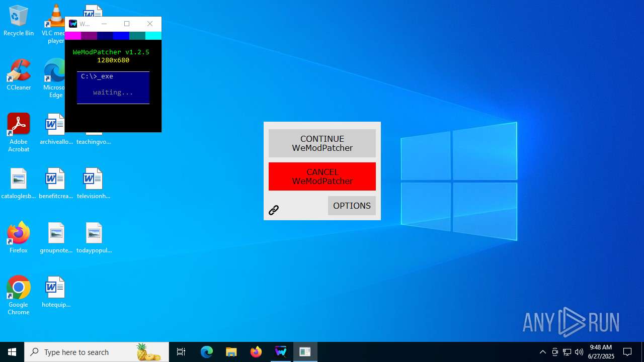Select the cyan color swatch
This screenshot has width=644, height=362.
pos(153,36)
